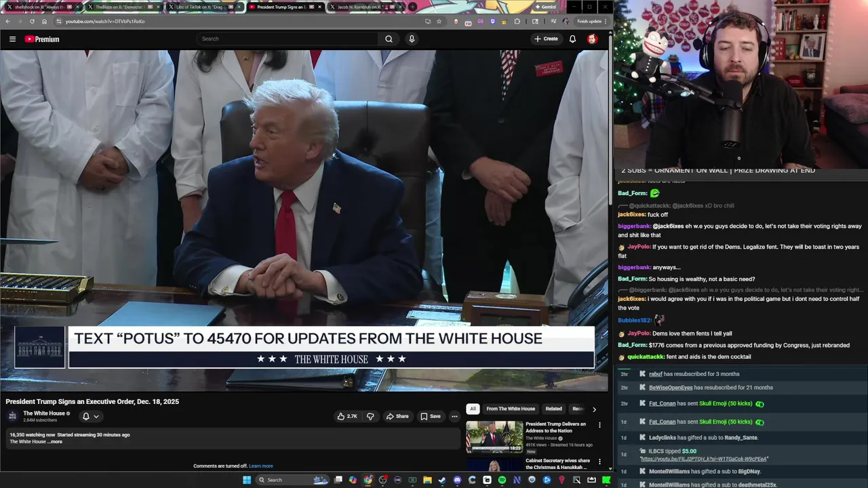Start voice search with the microphone icon
Image resolution: width=868 pixels, height=488 pixels.
coord(411,39)
